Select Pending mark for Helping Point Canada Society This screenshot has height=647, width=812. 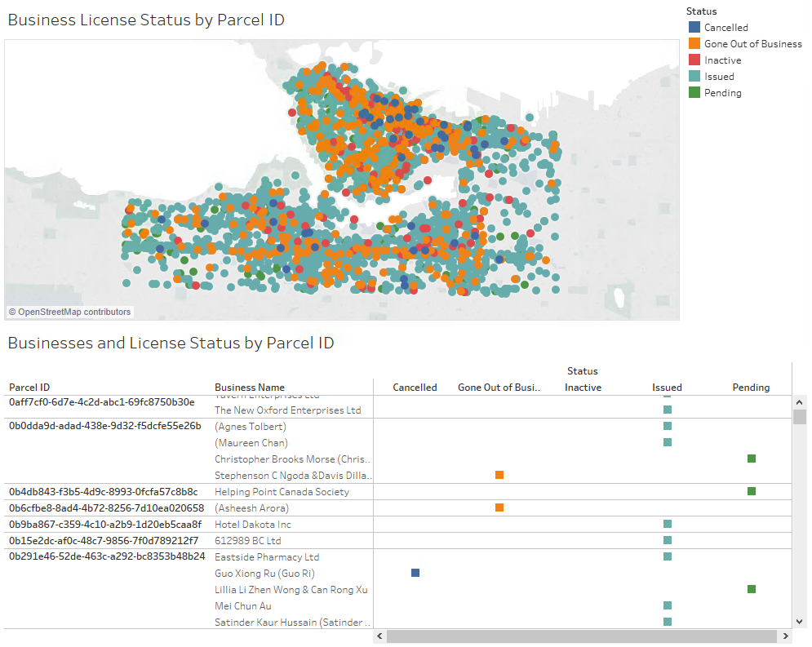coord(752,491)
